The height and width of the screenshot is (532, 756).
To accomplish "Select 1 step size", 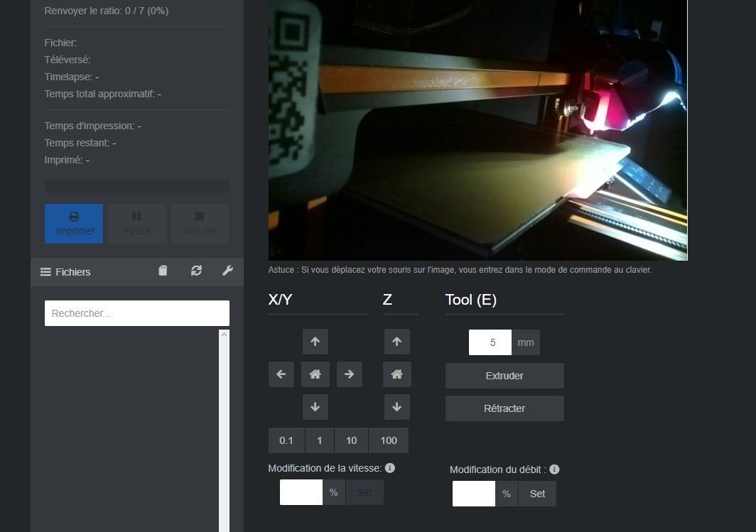I will 320,440.
